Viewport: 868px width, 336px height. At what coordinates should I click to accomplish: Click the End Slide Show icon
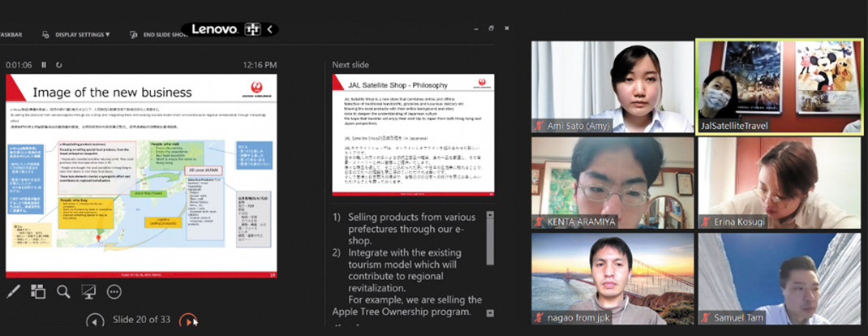(133, 34)
